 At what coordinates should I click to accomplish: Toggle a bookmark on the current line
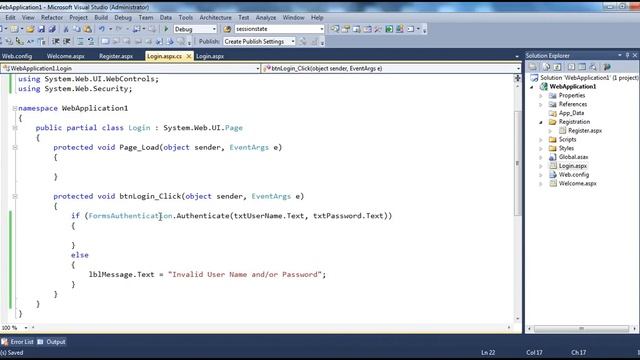[x=105, y=41]
